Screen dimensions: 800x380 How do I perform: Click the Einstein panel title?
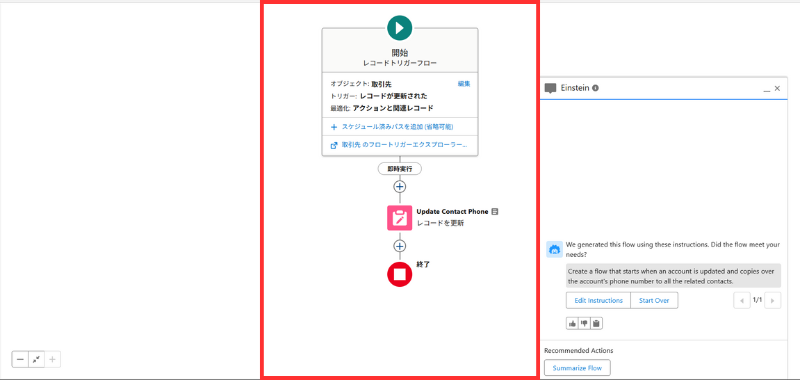575,88
